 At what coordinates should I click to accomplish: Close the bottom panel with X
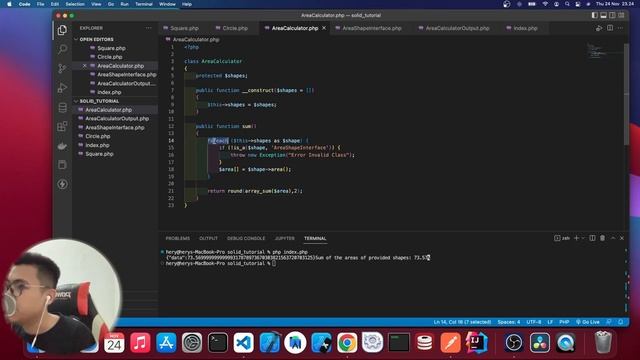click(622, 238)
